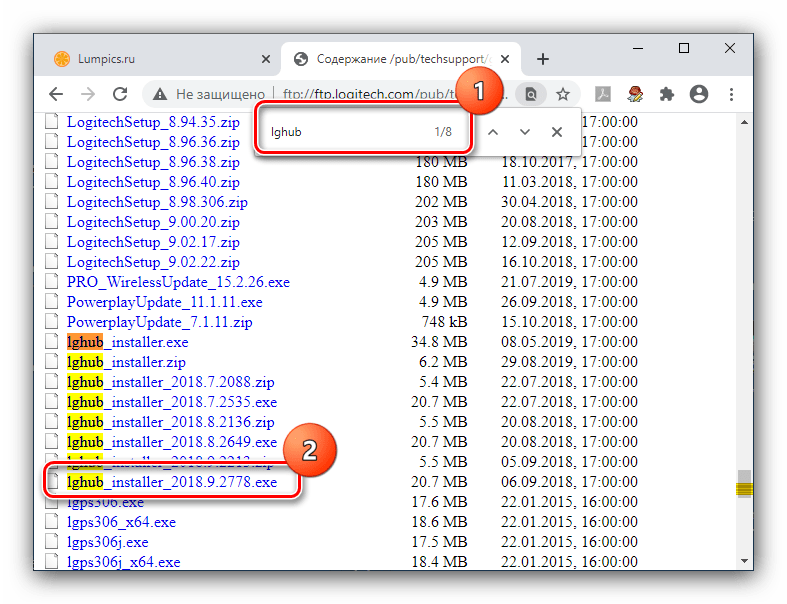Download LogitechSetup_9.02.22.zip
Image resolution: width=787 pixels, height=604 pixels.
[x=153, y=263]
